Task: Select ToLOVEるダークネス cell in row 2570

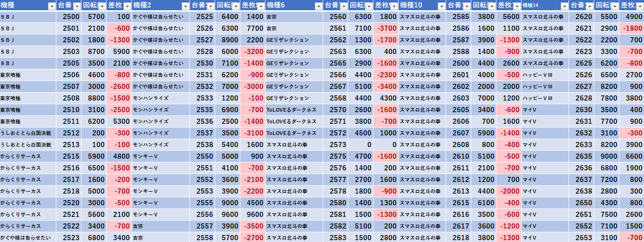Action: 294,109
